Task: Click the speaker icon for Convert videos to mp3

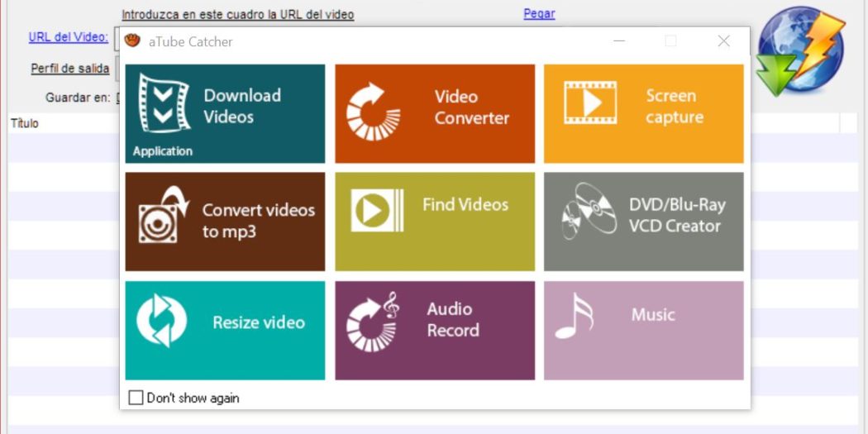Action: [164, 215]
